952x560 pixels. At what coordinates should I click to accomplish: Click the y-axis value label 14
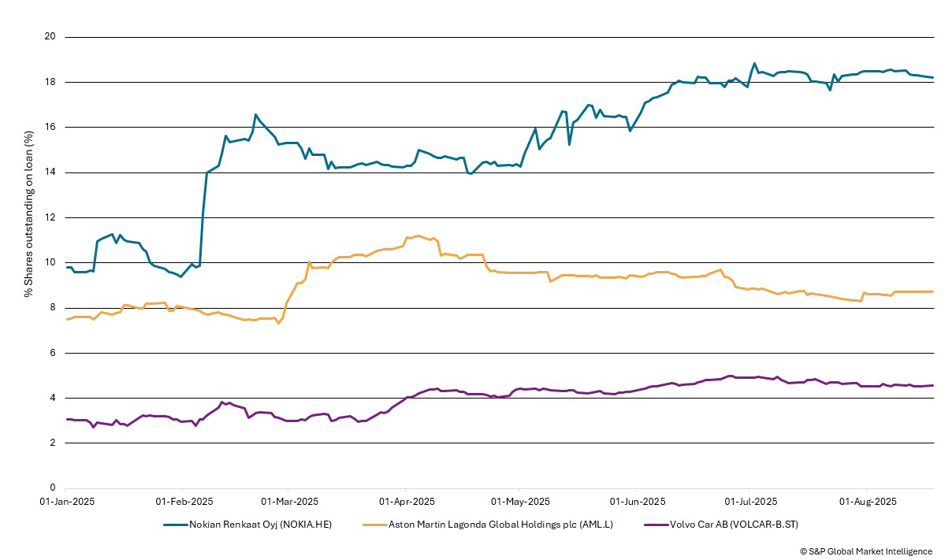[x=50, y=172]
